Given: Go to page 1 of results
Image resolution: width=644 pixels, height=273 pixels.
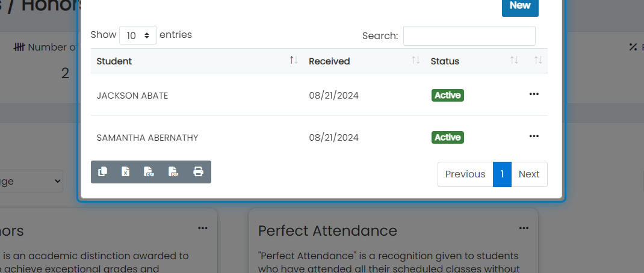Looking at the screenshot, I should point(502,174).
